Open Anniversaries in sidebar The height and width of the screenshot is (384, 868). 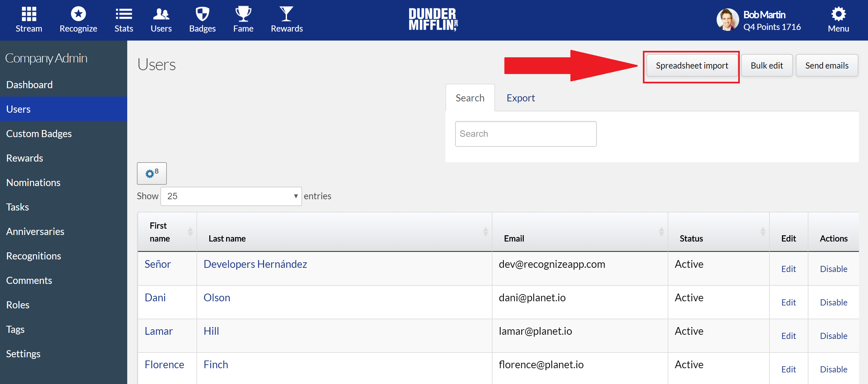(x=63, y=231)
